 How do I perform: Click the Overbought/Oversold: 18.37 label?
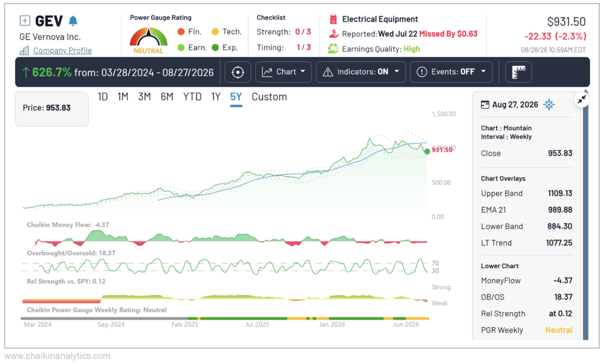[71, 253]
